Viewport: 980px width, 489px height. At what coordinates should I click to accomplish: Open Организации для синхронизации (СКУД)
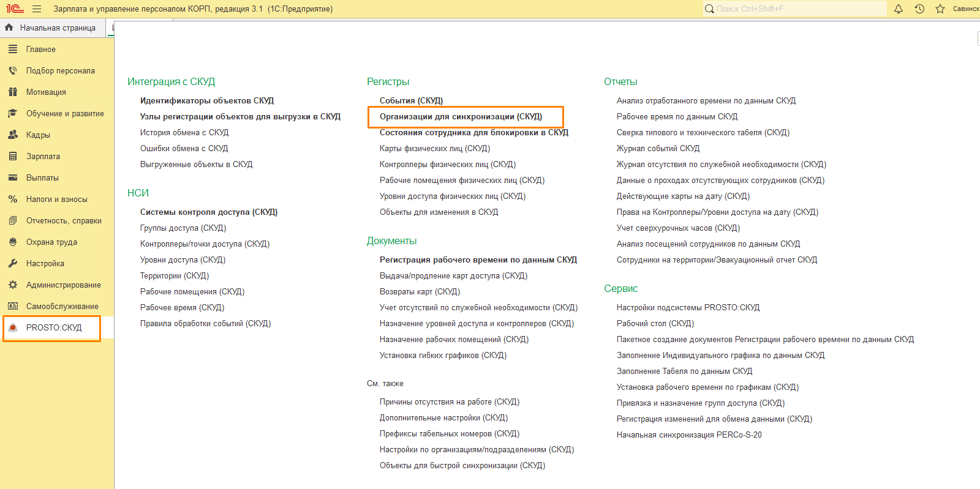click(x=461, y=116)
